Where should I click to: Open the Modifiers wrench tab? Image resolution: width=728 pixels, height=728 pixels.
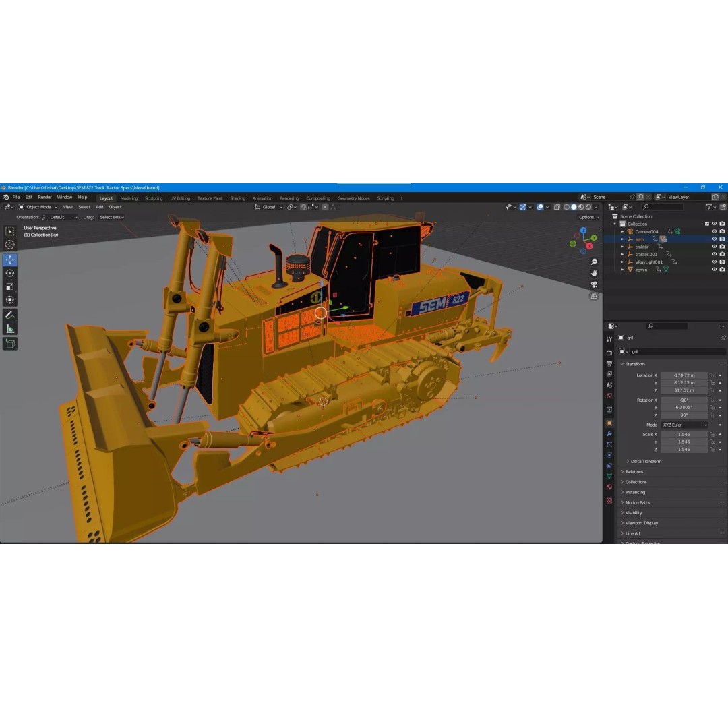609,433
